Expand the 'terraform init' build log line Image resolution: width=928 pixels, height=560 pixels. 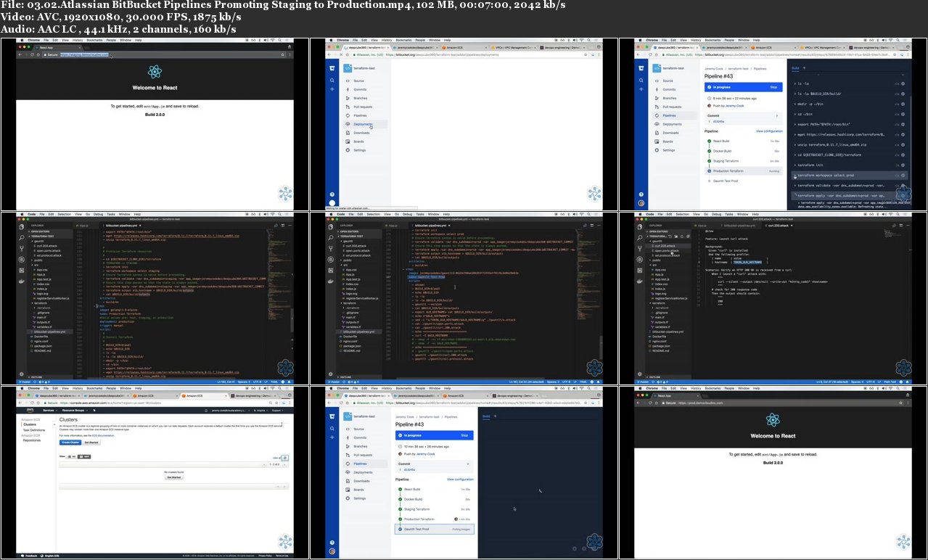(811, 165)
